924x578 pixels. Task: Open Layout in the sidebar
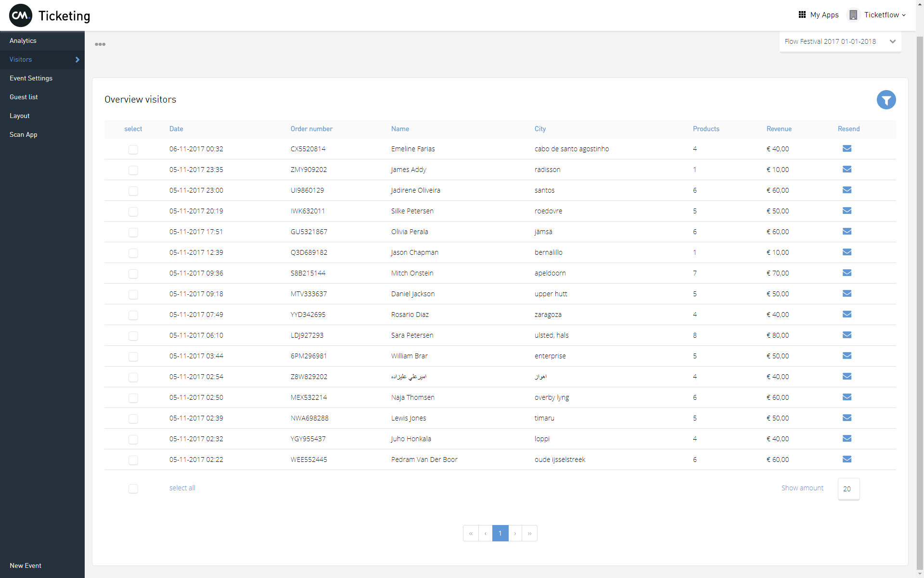42,116
